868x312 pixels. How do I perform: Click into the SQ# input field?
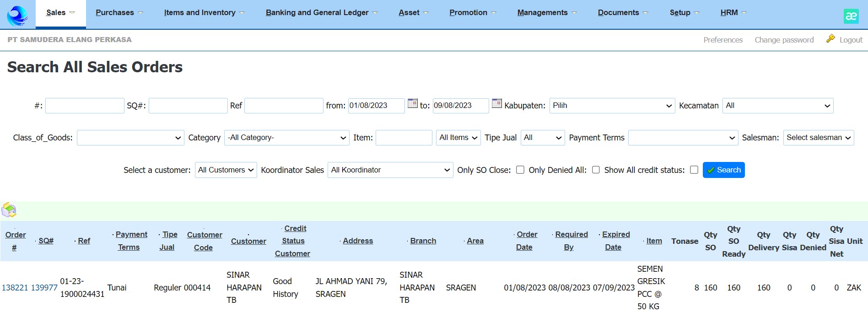pyautogui.click(x=188, y=106)
